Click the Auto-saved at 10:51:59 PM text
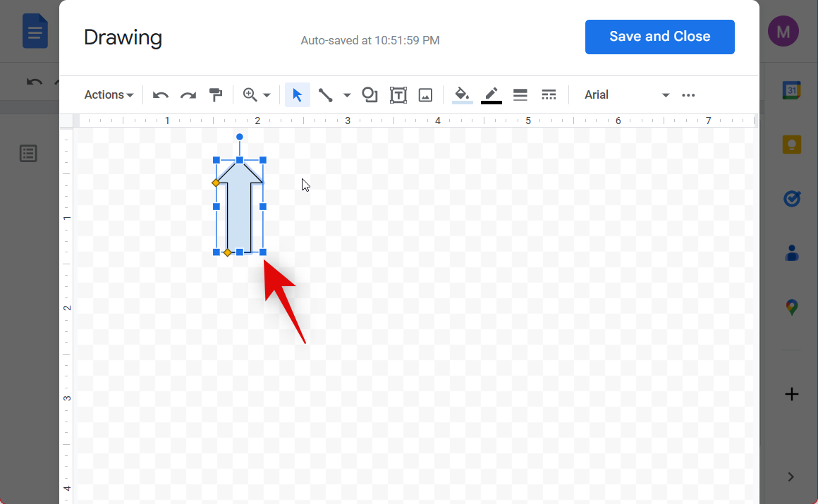818x504 pixels. tap(370, 40)
